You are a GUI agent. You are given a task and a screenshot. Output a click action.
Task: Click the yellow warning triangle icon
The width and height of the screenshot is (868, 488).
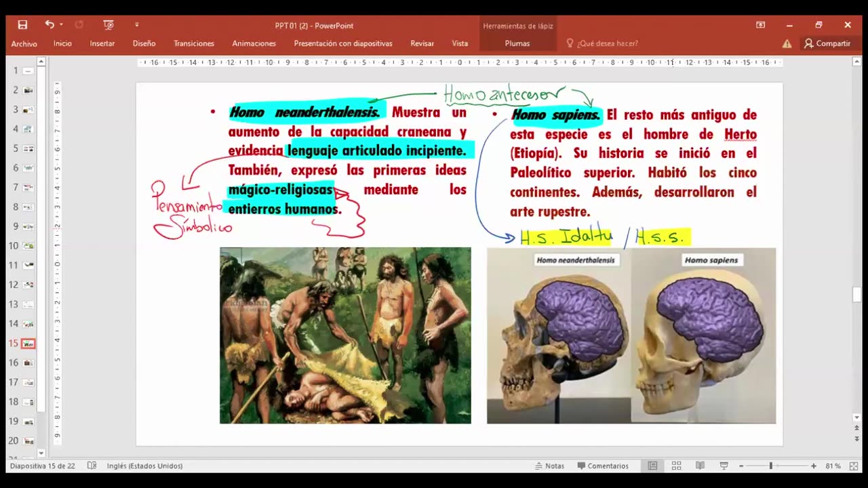(x=787, y=43)
